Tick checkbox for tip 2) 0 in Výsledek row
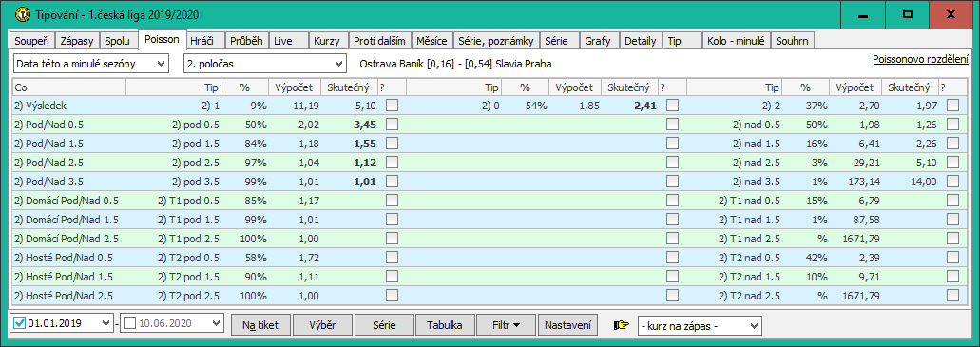This screenshot has height=347, width=980. (672, 105)
